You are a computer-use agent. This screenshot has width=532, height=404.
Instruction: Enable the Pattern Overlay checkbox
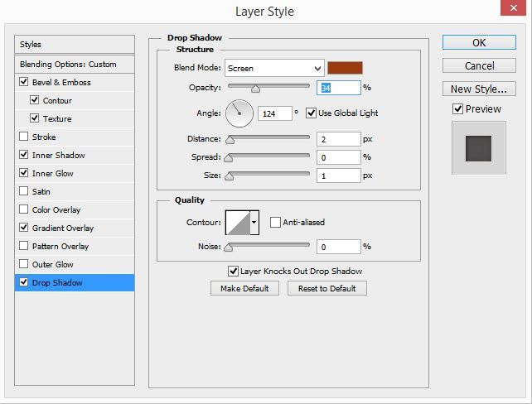pyautogui.click(x=24, y=245)
